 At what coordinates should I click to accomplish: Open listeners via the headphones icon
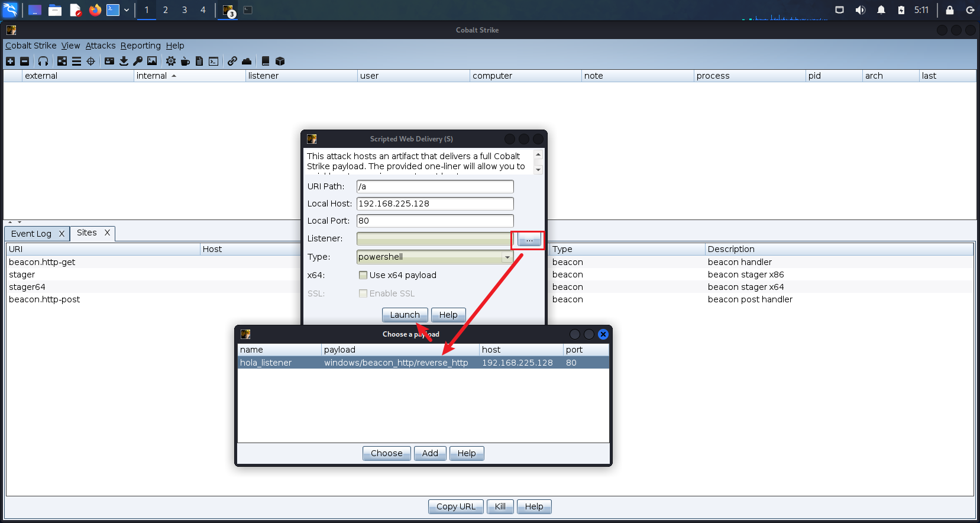(43, 61)
